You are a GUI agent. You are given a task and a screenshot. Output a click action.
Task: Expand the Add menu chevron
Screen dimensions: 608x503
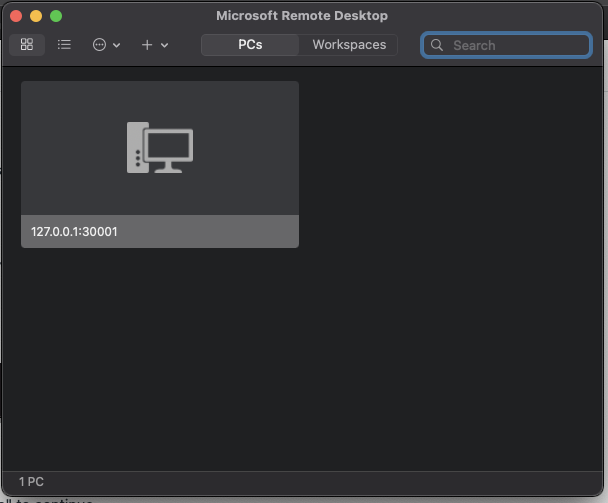coord(164,45)
